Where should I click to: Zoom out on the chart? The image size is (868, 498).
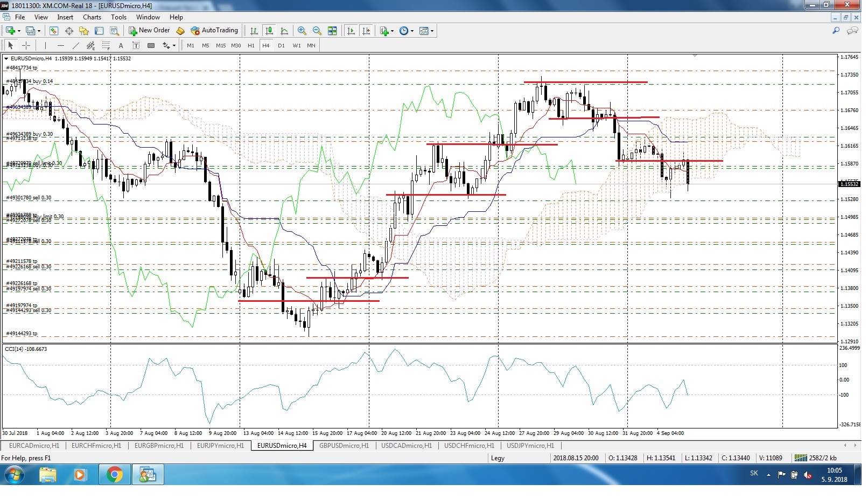[317, 31]
